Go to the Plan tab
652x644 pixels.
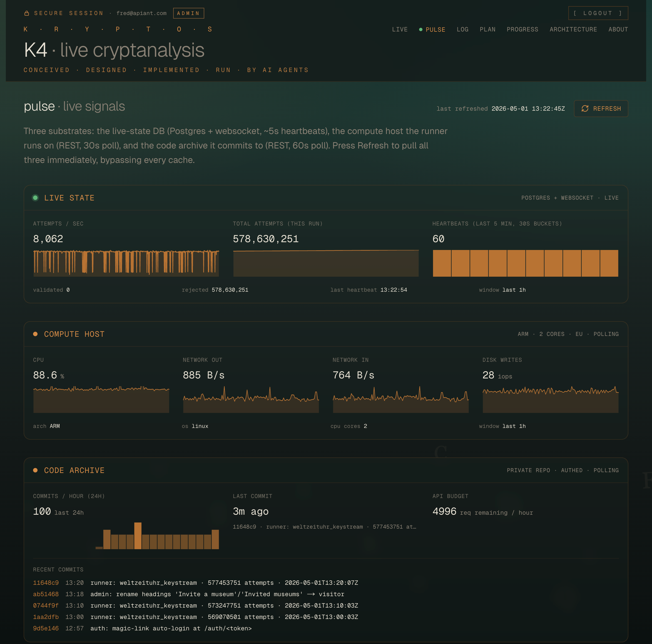(x=487, y=29)
